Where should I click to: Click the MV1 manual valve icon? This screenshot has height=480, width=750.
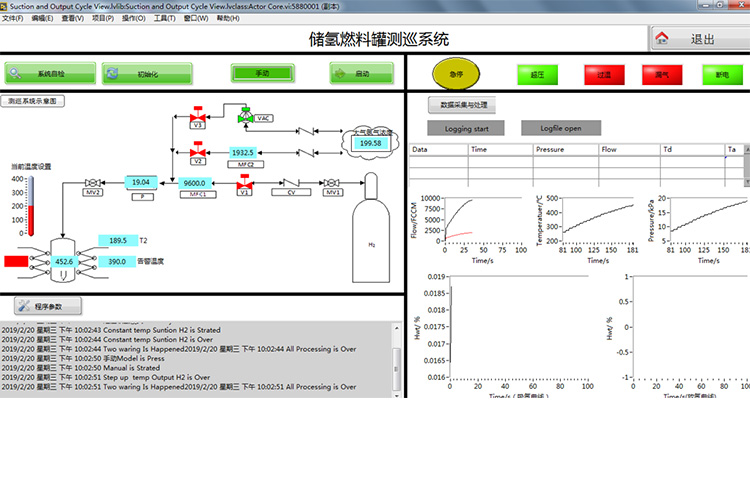pyautogui.click(x=331, y=183)
